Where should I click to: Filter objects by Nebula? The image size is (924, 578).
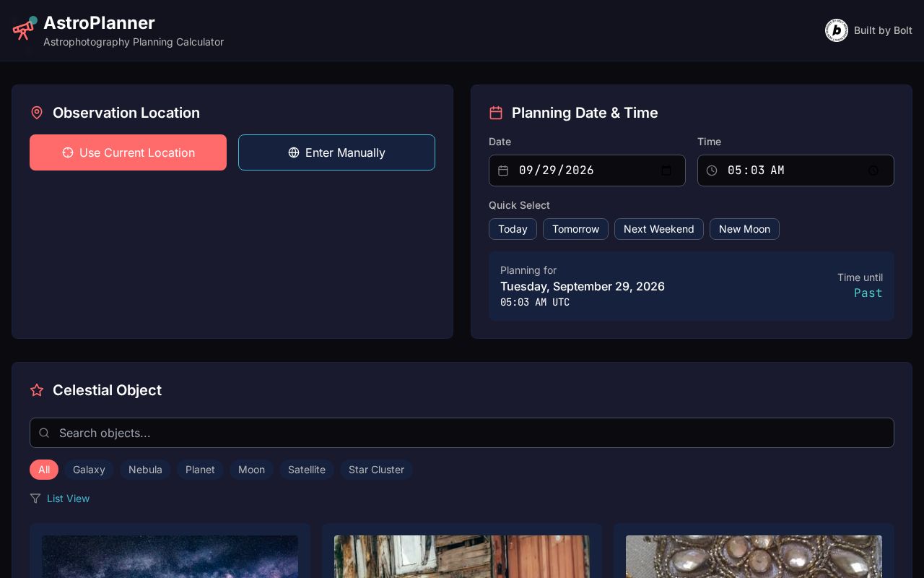pos(145,470)
